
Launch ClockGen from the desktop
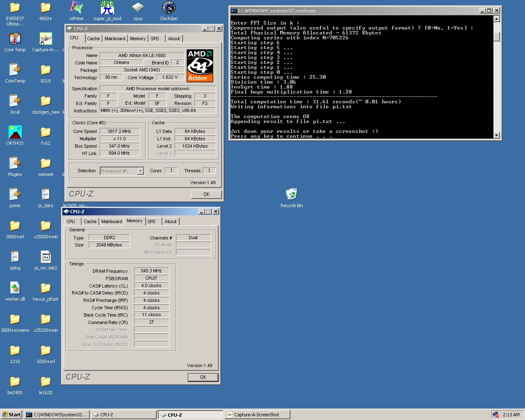pyautogui.click(x=169, y=11)
